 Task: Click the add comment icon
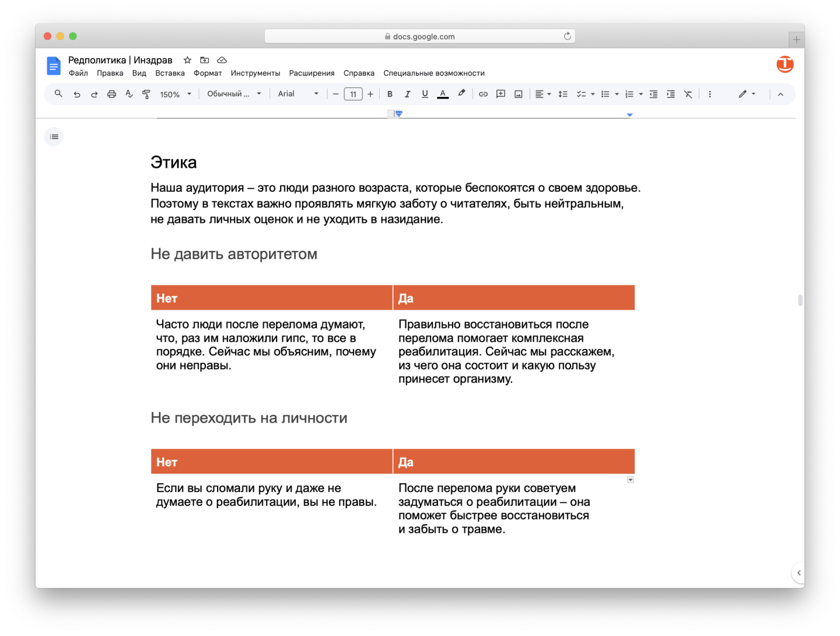tap(501, 94)
